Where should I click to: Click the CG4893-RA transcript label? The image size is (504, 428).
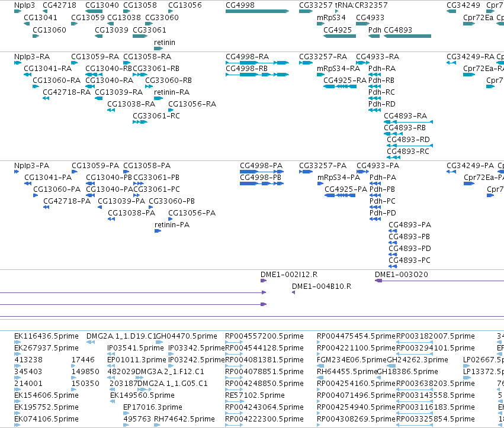tap(405, 116)
